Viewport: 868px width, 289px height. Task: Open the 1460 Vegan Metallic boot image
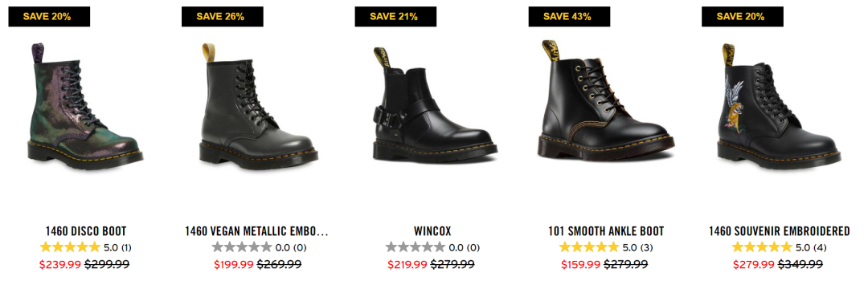click(x=259, y=104)
